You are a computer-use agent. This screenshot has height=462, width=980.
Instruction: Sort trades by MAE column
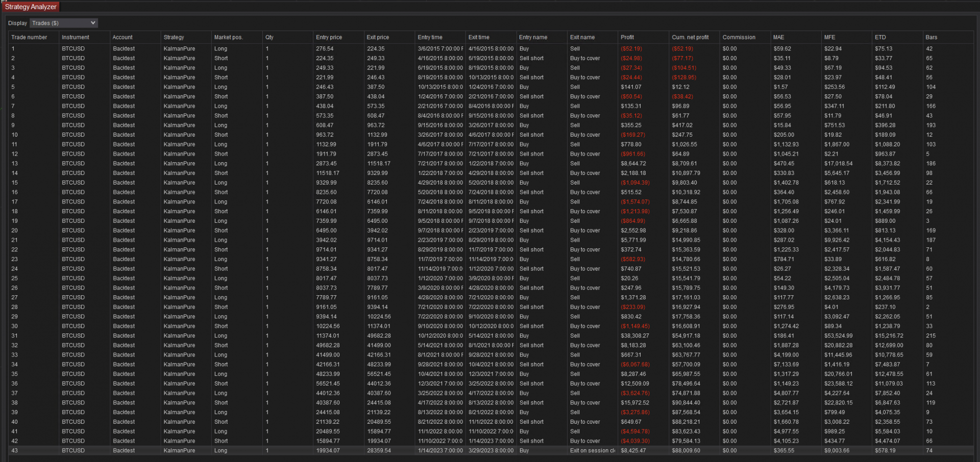[x=778, y=37]
